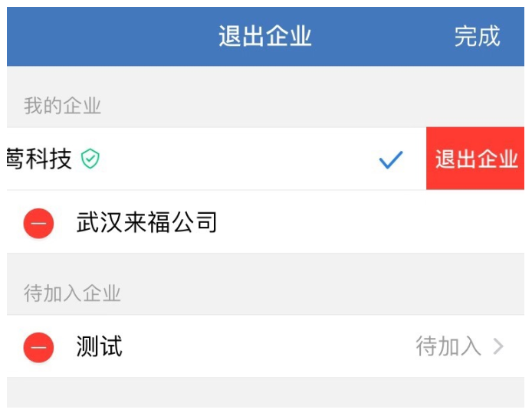Tap 完成 in the header
This screenshot has height=416, width=532.
(x=477, y=36)
